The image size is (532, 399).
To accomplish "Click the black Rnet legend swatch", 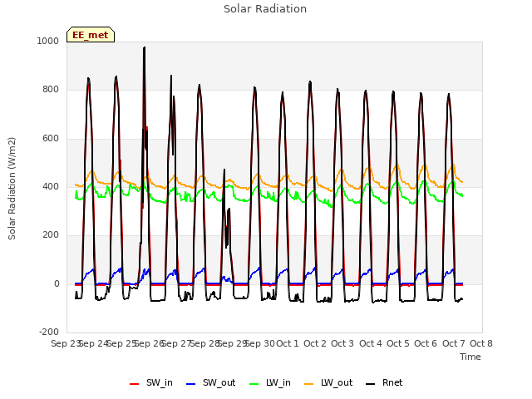I will [x=371, y=384].
